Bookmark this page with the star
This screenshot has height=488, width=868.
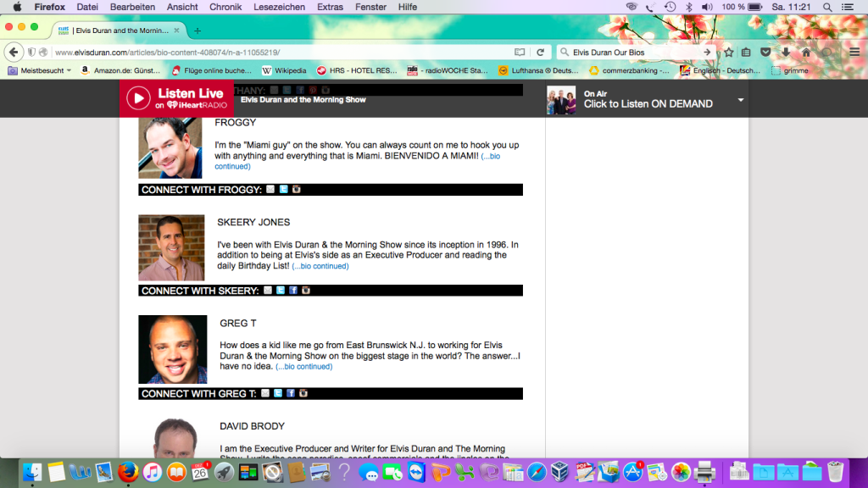point(728,52)
